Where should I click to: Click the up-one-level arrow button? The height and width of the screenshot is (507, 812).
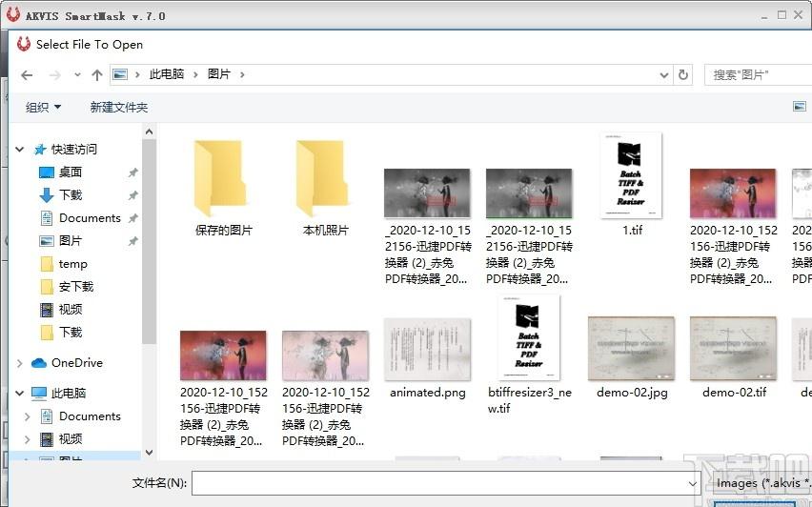tap(97, 75)
